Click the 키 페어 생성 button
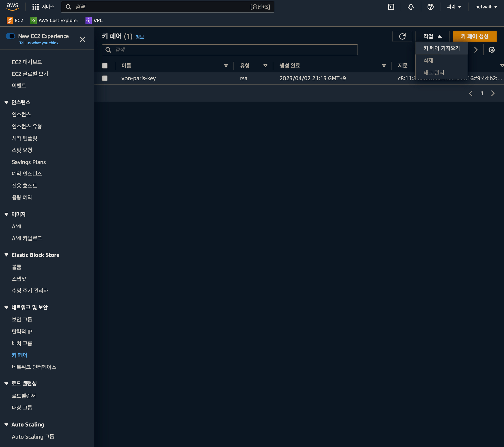This screenshot has width=504, height=447. (475, 36)
